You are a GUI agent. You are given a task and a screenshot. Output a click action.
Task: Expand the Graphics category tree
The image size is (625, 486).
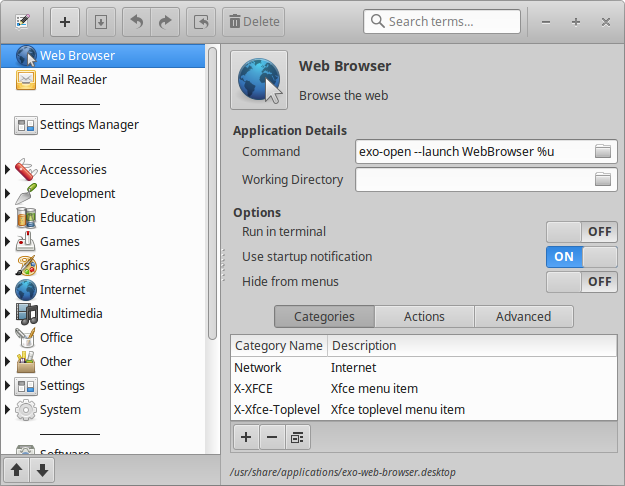click(8, 266)
